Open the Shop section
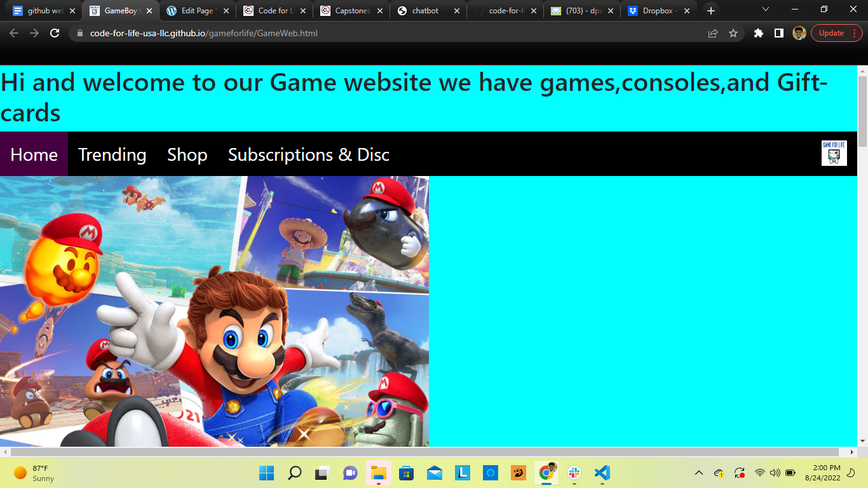 pyautogui.click(x=187, y=154)
